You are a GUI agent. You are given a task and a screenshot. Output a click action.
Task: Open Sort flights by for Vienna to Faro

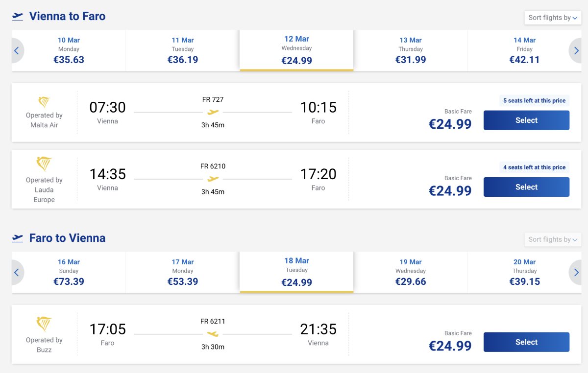click(552, 18)
